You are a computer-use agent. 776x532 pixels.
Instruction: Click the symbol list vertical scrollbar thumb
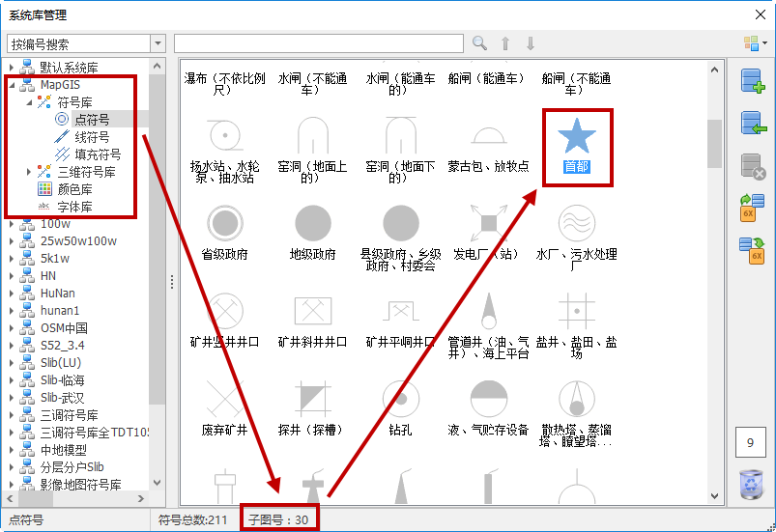715,143
